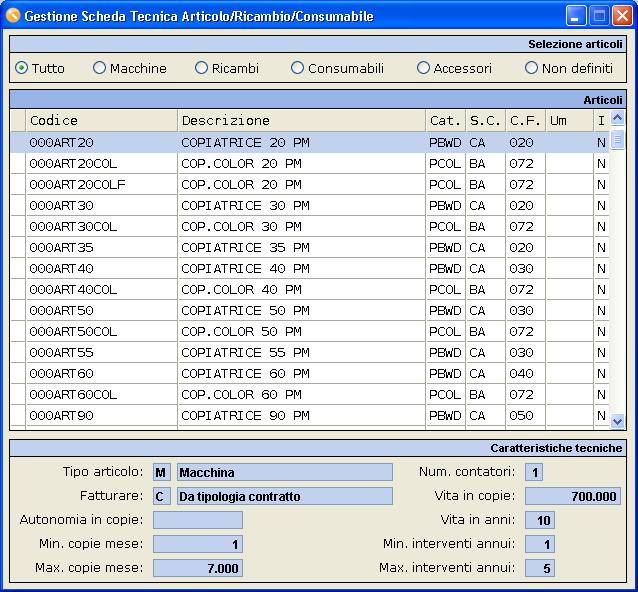This screenshot has height=592, width=638.
Task: Click the Descrizione column header
Action: click(x=302, y=120)
